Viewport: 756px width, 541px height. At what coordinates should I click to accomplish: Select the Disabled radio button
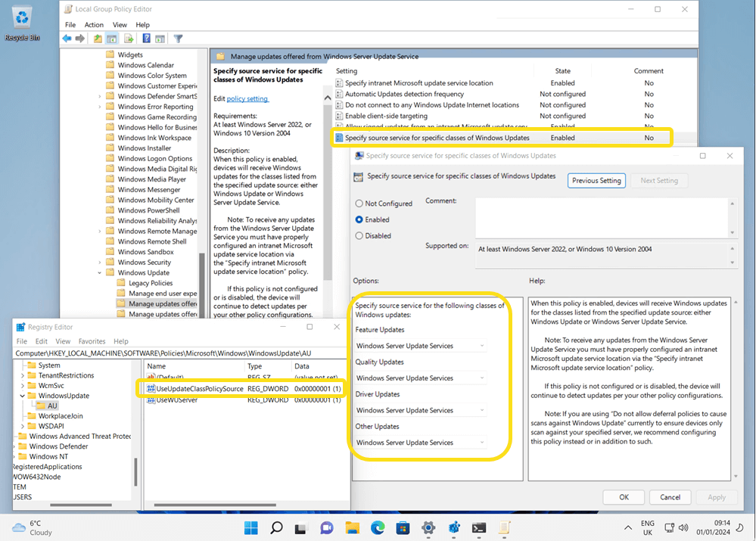tap(359, 236)
